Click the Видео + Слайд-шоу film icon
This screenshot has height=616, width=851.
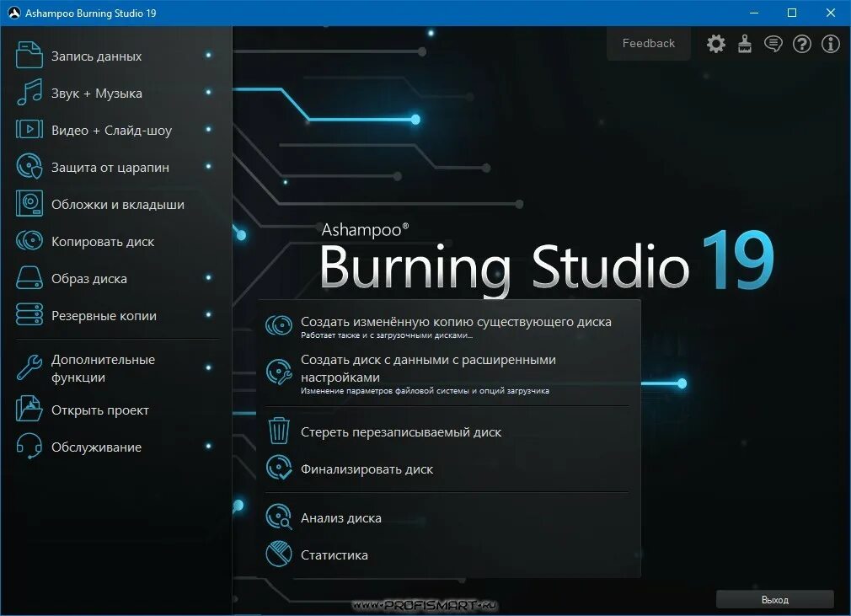tap(29, 129)
